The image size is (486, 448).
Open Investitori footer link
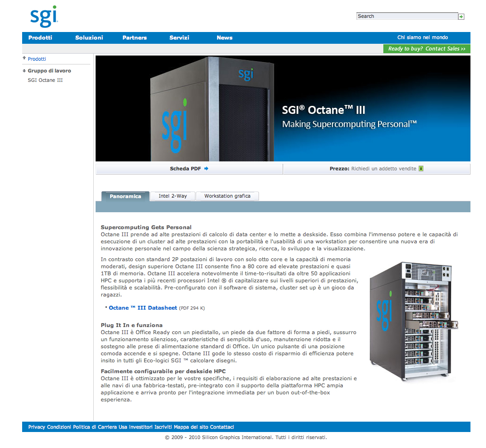pos(141,427)
